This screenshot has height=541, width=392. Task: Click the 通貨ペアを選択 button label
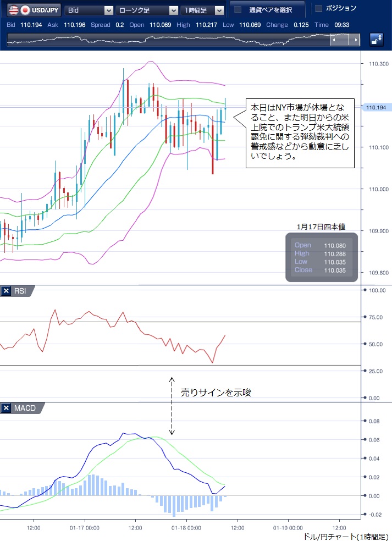point(270,10)
